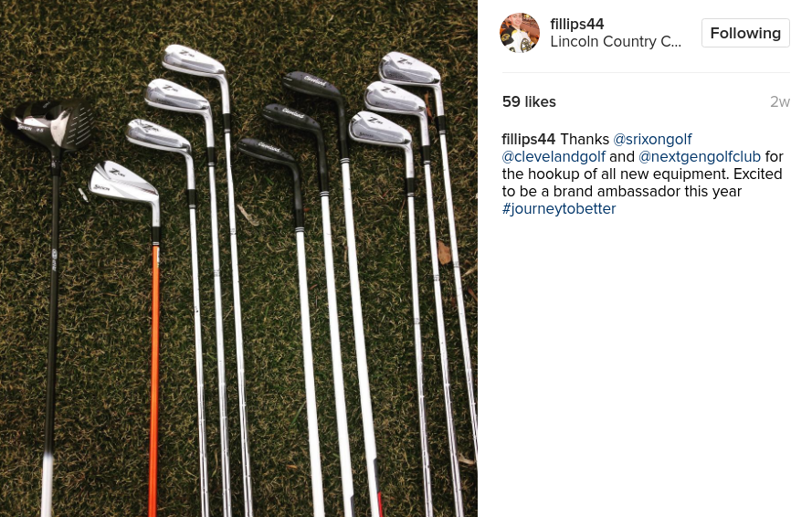Click the middle black Cleveland wedge head
The image size is (812, 517).
[x=292, y=118]
